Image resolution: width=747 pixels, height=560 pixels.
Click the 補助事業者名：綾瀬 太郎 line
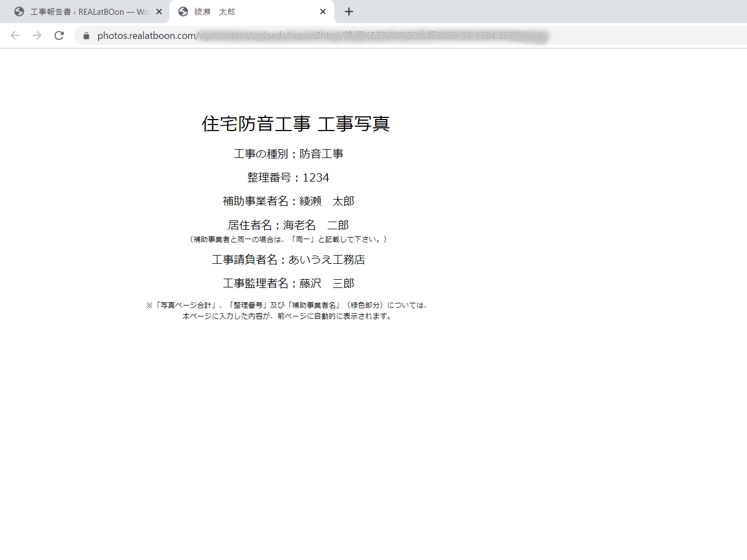(x=288, y=201)
